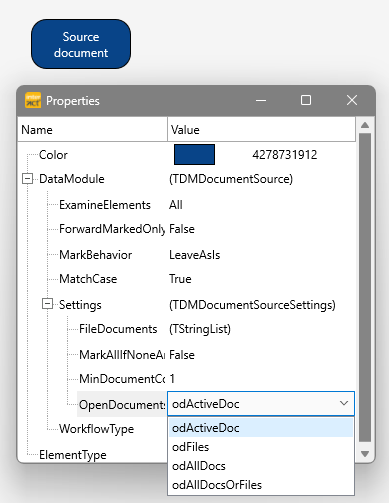389x503 pixels.
Task: Open the blue Color swatch
Action: click(x=194, y=154)
